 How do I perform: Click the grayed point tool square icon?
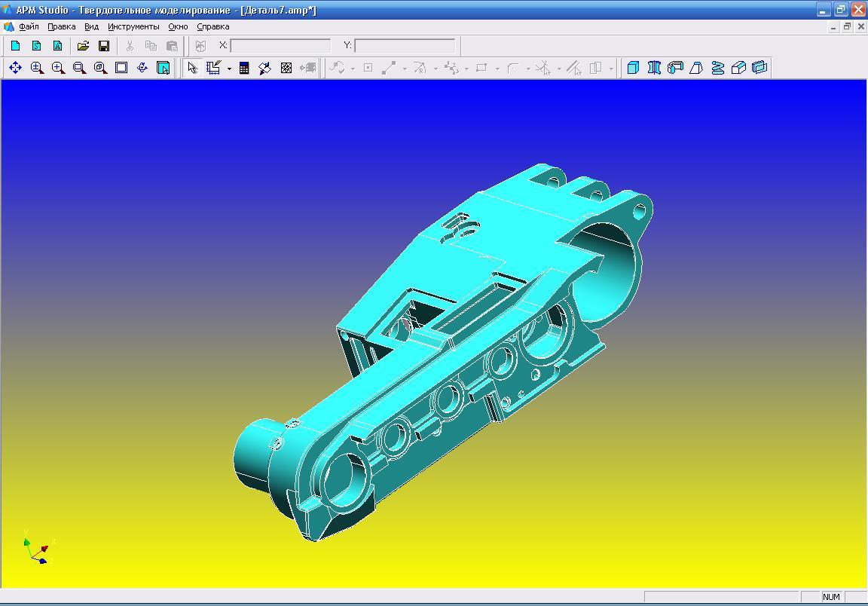368,68
